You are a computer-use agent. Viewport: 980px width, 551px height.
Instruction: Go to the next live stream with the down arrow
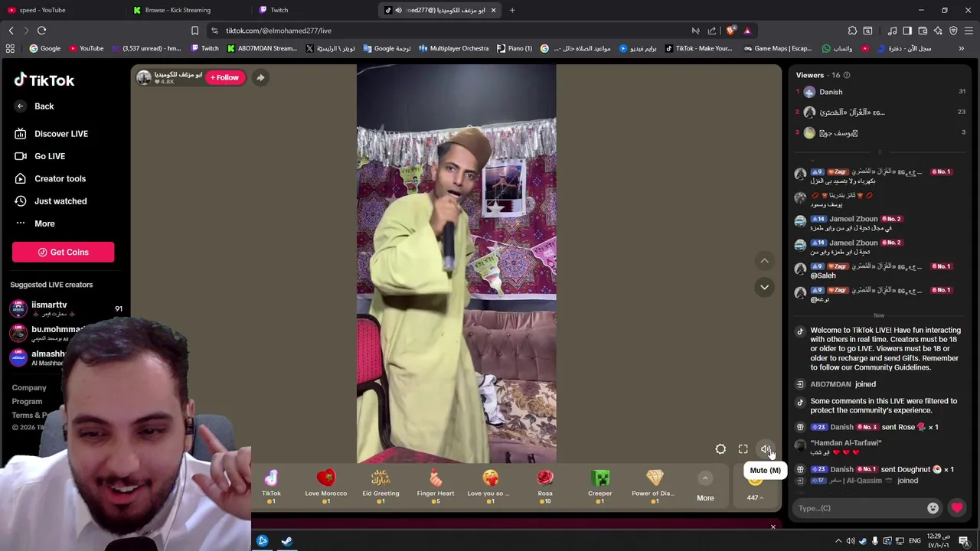coord(764,287)
